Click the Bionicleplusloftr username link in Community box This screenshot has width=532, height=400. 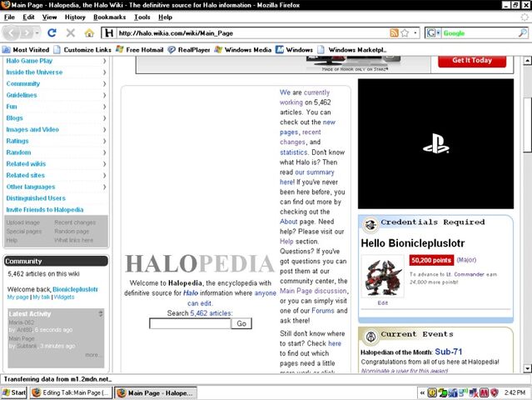[x=75, y=289]
